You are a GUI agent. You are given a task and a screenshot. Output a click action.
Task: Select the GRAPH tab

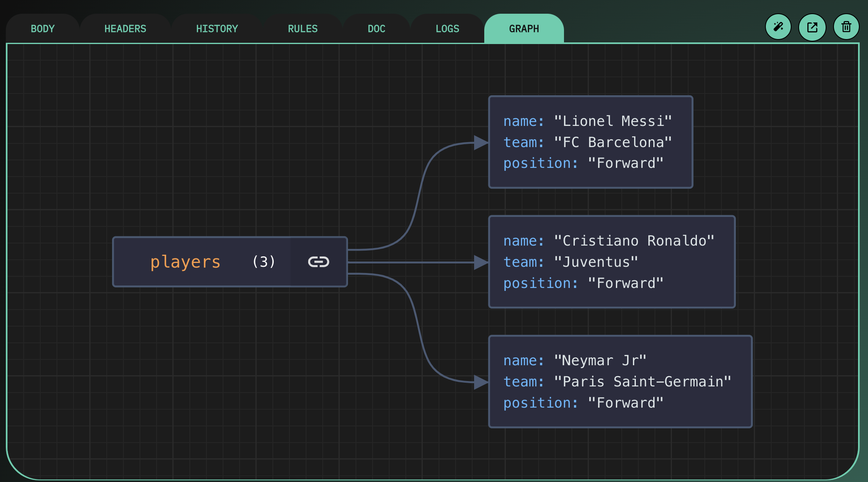coord(524,29)
